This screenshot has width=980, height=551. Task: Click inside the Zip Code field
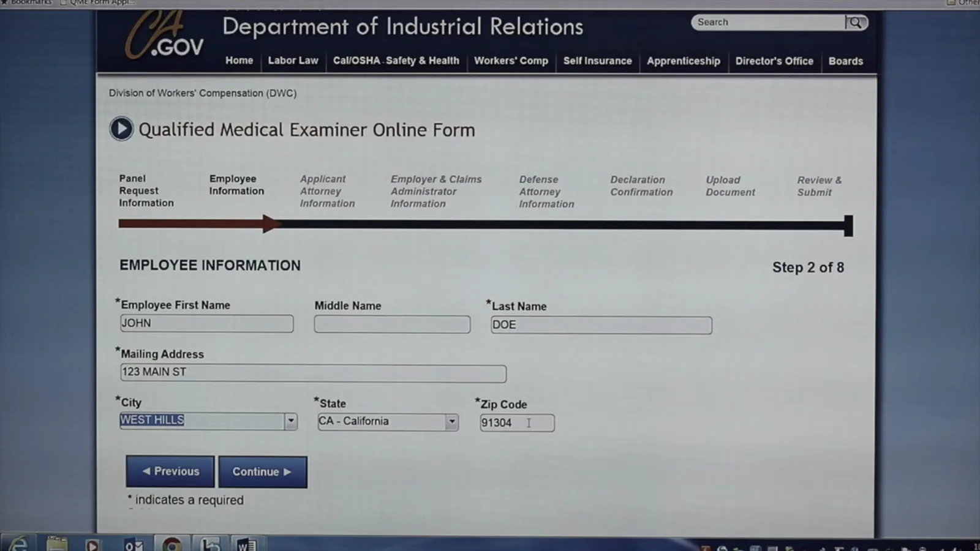[517, 423]
